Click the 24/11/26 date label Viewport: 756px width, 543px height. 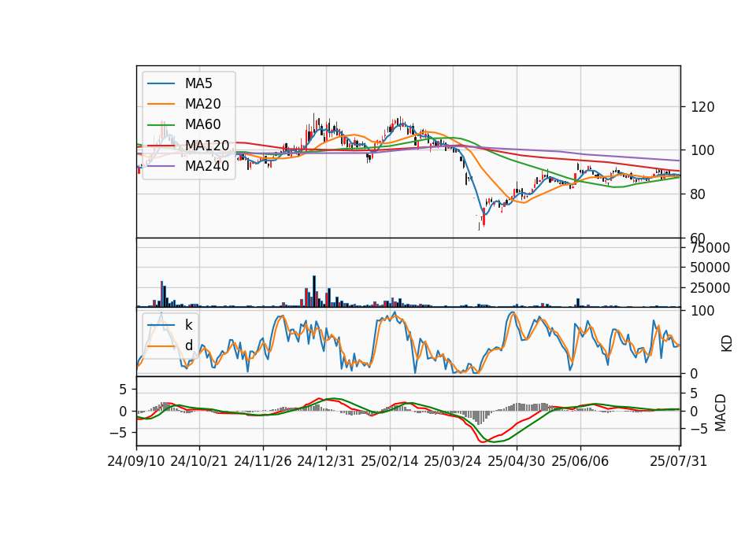[263, 462]
